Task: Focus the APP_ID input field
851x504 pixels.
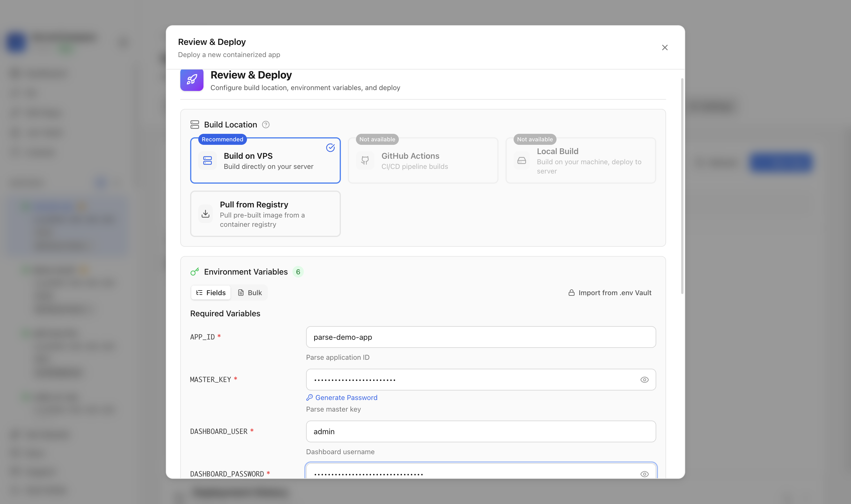Action: click(481, 337)
